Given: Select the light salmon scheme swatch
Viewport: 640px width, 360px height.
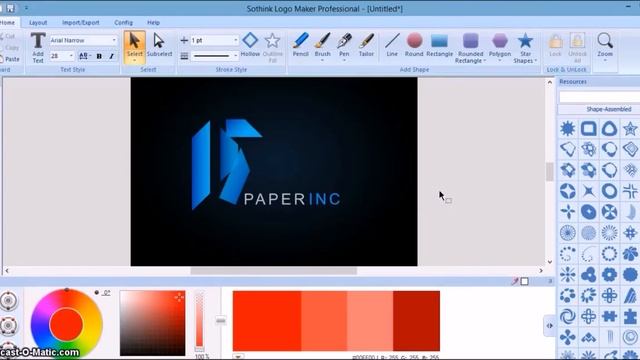Looking at the screenshot, I should coord(370,321).
